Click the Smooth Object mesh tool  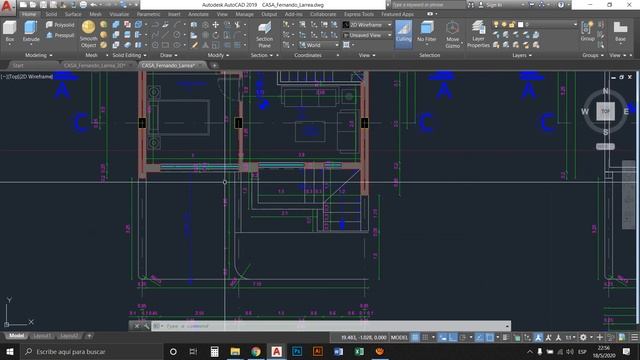tap(88, 34)
